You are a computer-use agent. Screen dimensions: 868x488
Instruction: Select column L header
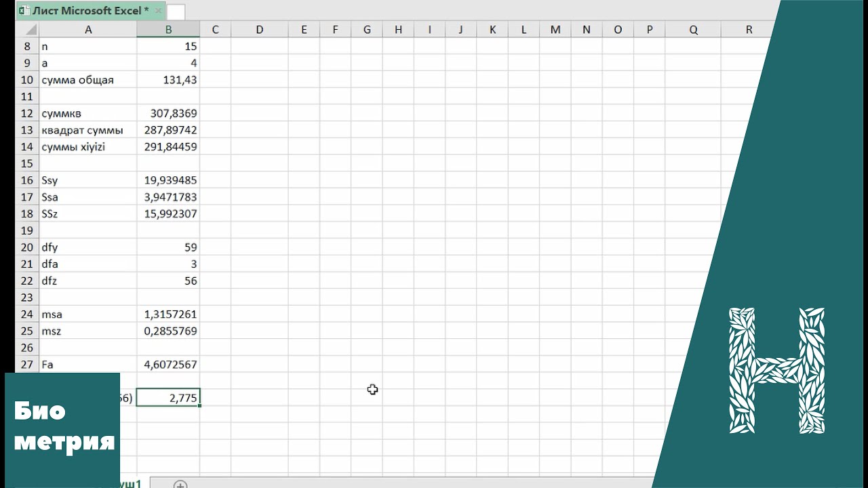[x=524, y=30]
